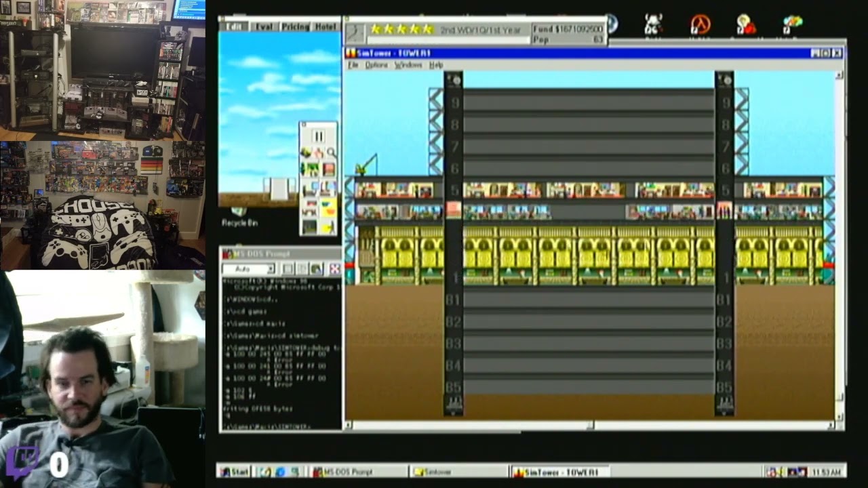The image size is (868, 488).
Task: Click the Pop count in info bar
Action: tap(568, 40)
